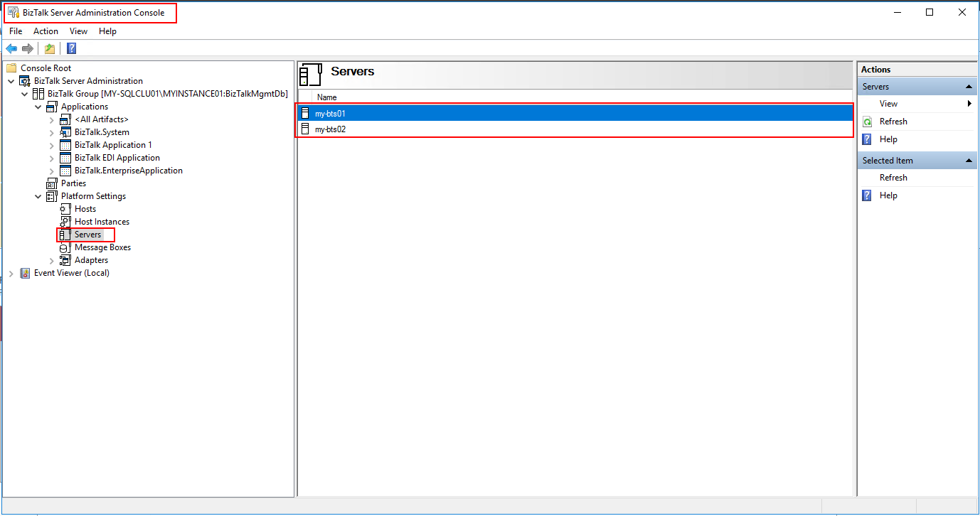Expand the Adapters node

pyautogui.click(x=51, y=260)
